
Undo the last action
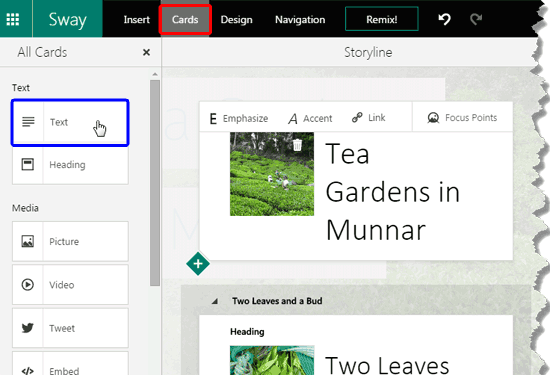[444, 19]
